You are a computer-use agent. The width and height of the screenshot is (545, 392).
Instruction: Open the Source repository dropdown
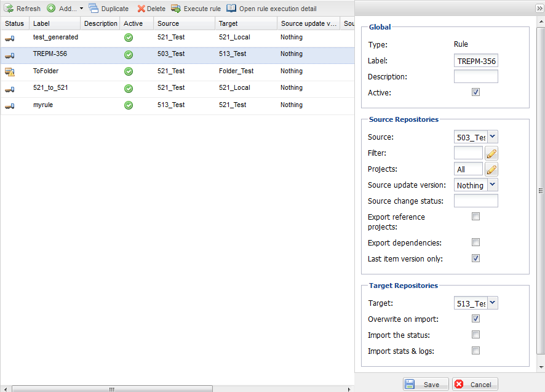492,137
